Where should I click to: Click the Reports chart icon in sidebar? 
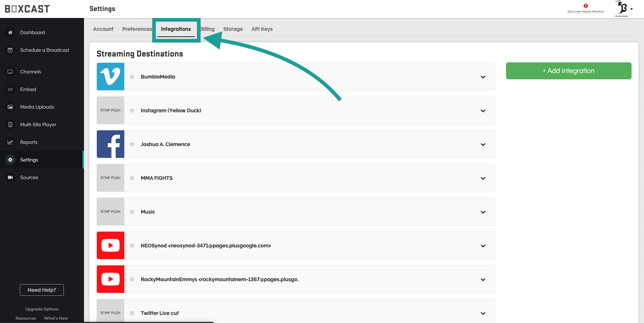pos(10,142)
